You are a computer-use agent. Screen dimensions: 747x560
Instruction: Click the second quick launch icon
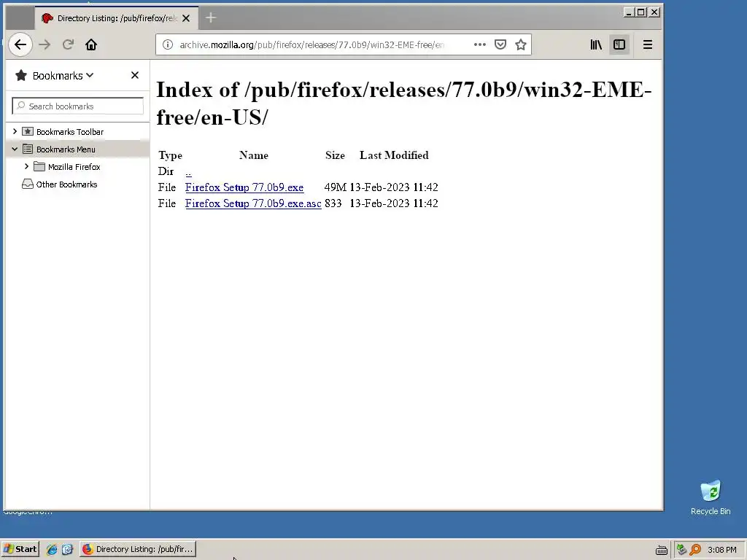pos(67,550)
